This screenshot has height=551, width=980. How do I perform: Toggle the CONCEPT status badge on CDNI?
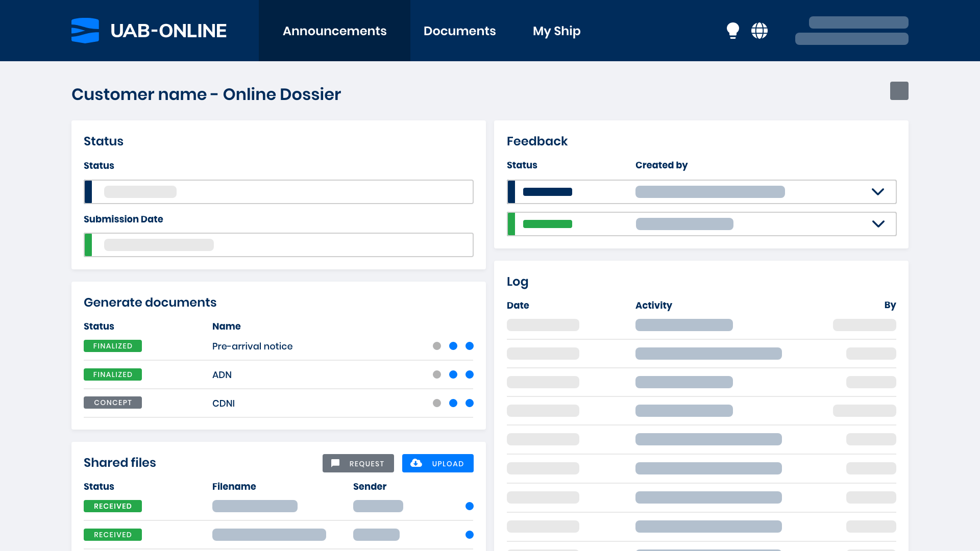point(112,403)
